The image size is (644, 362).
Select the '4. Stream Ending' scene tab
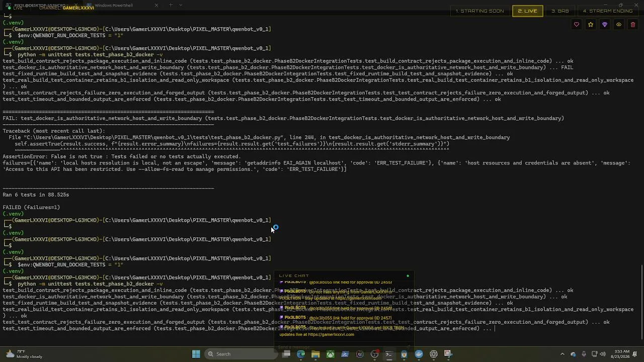[x=607, y=11]
